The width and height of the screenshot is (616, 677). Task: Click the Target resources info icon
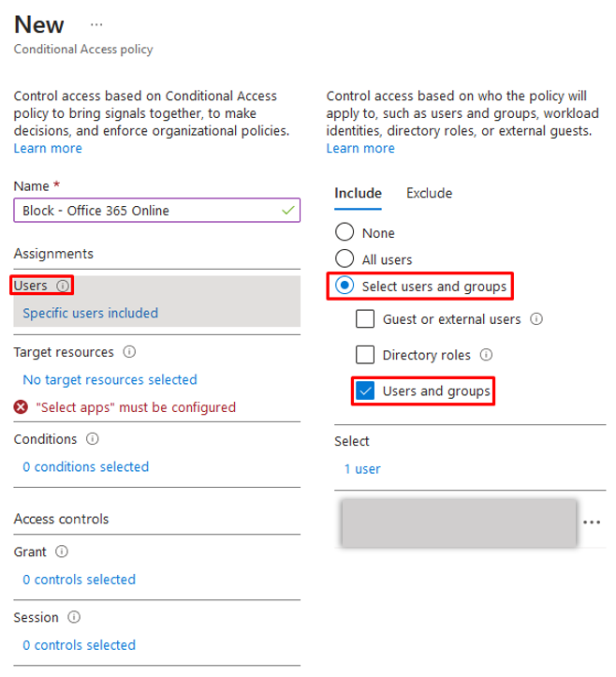coord(129,352)
